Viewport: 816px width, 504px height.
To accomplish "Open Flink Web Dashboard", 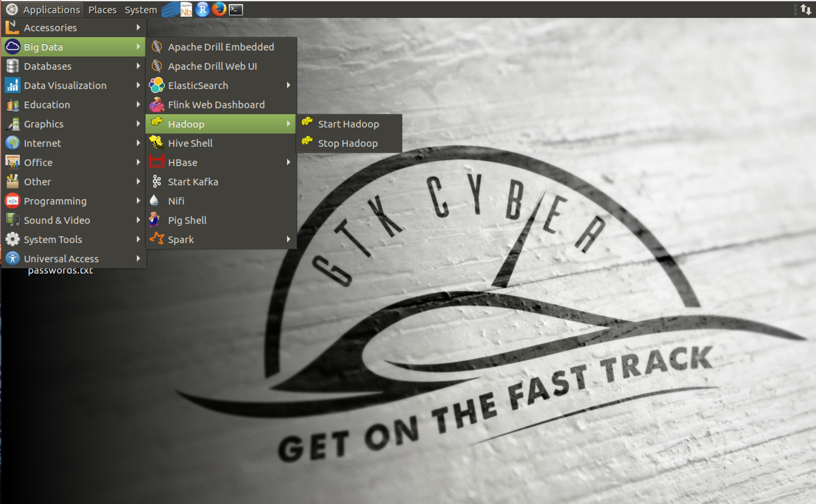I will click(x=216, y=105).
